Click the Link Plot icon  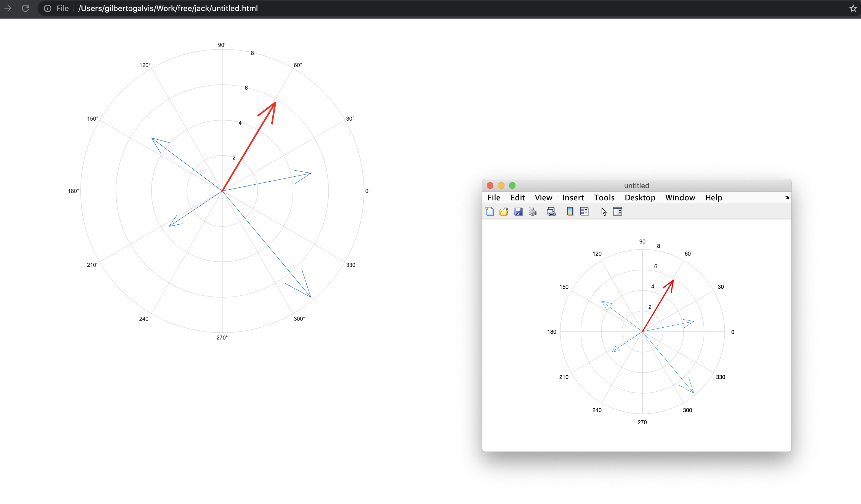point(551,211)
